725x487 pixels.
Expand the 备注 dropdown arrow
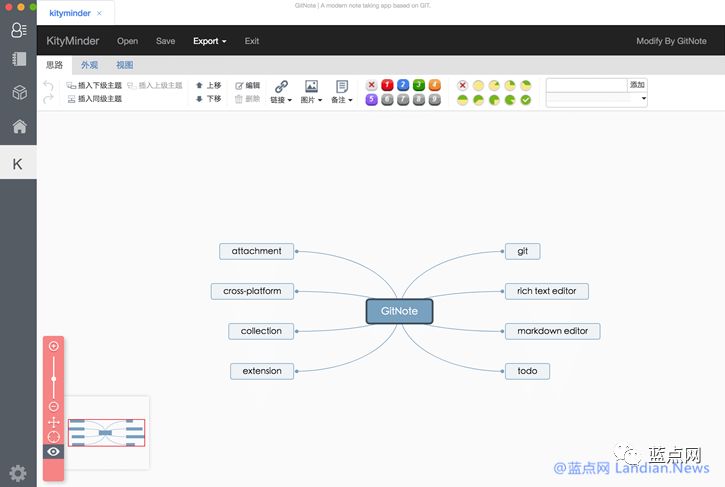click(350, 100)
